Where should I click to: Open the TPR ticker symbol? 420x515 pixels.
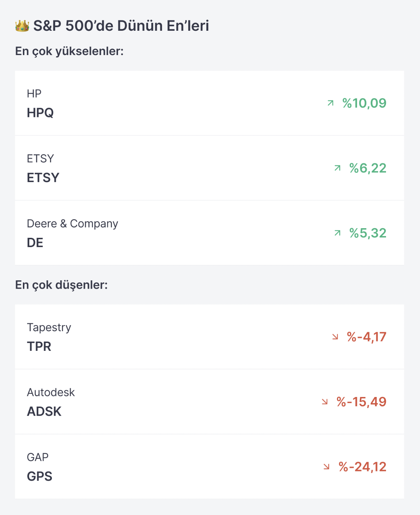(x=39, y=347)
